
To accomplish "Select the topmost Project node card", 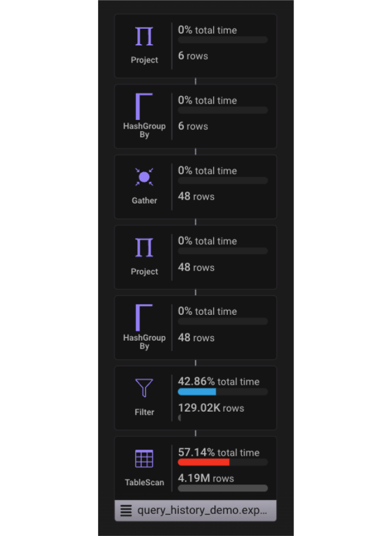I will click(x=195, y=45).
